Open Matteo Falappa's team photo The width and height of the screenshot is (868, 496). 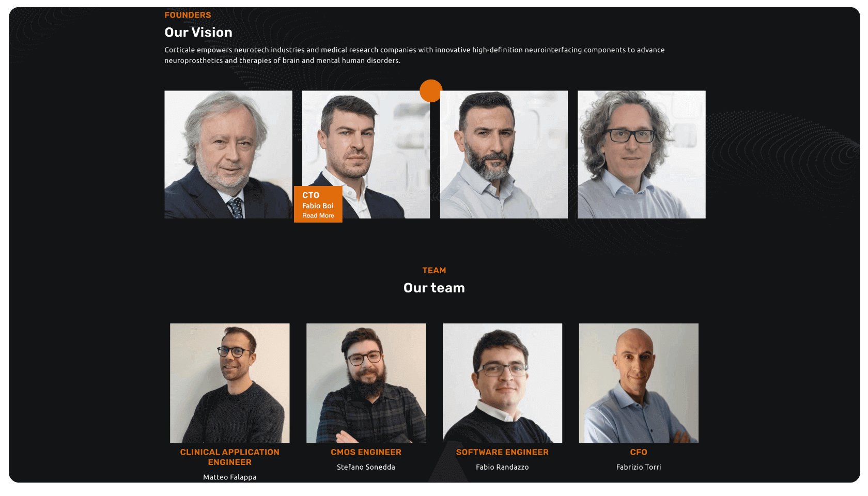coord(230,383)
